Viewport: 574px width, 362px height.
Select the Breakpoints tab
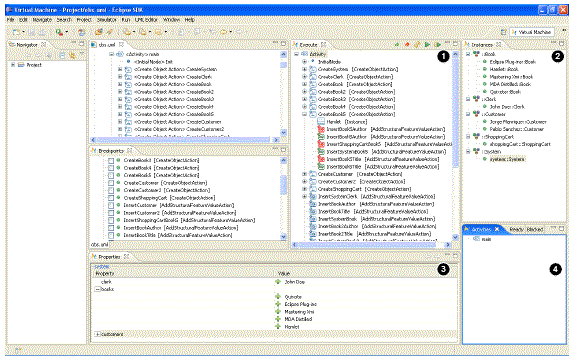pos(111,151)
